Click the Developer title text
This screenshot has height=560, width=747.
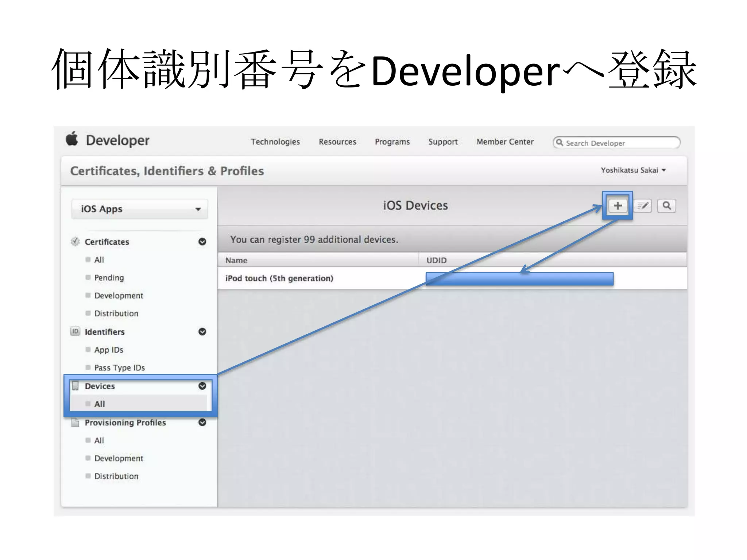click(x=117, y=140)
